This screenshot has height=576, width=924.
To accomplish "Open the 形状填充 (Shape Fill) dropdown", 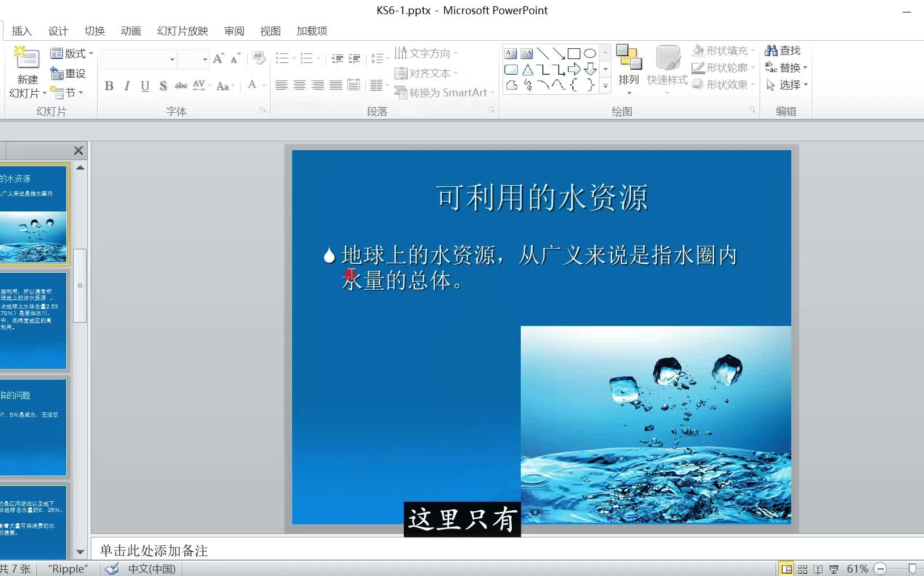I will tap(723, 50).
